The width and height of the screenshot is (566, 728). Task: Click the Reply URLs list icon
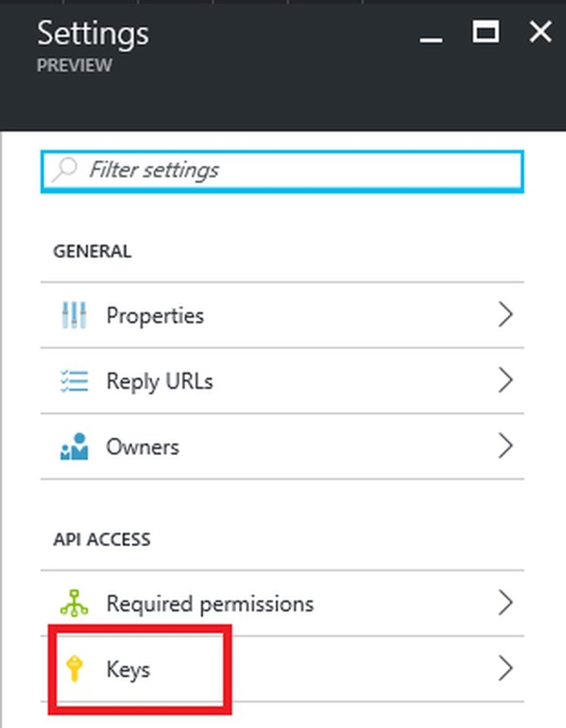point(74,381)
